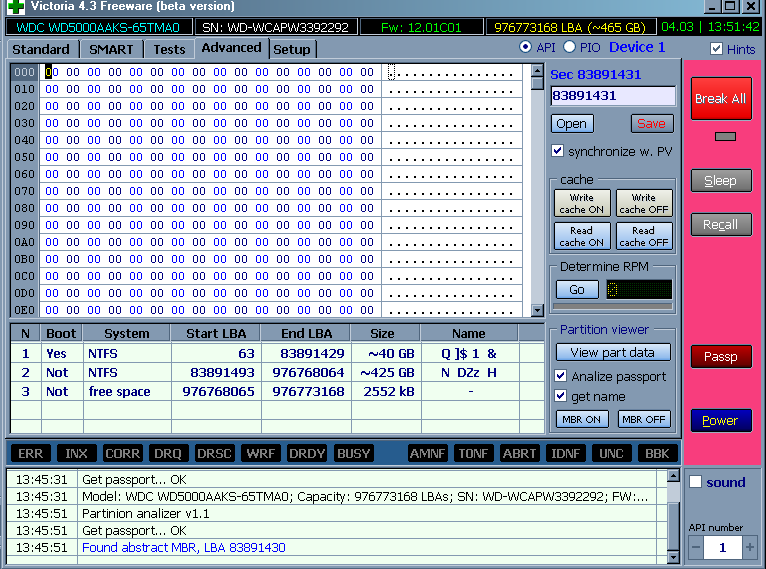766x569 pixels.
Task: Click log panel scrollbar up arrow
Action: (x=673, y=476)
